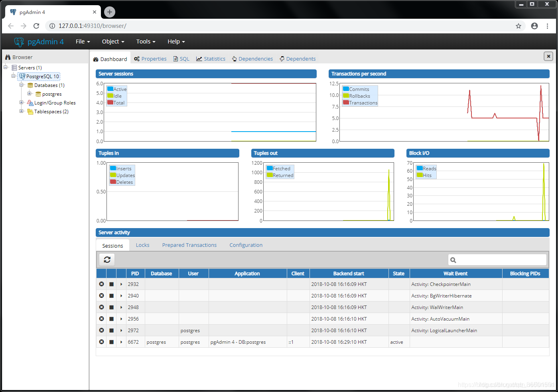Open the browser profile icon
This screenshot has width=558, height=392.
(534, 26)
